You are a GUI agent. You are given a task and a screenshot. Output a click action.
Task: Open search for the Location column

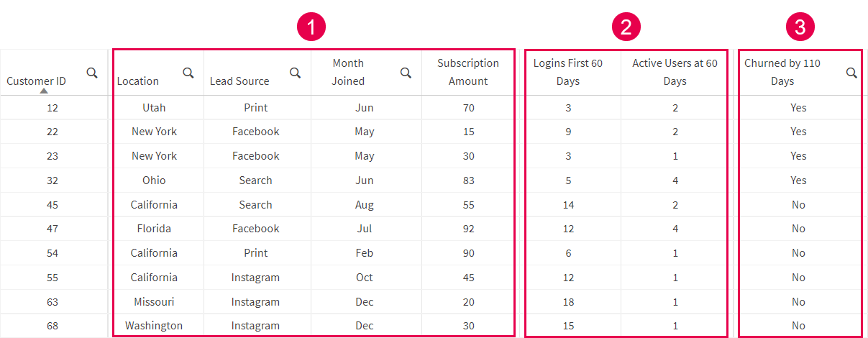[188, 73]
